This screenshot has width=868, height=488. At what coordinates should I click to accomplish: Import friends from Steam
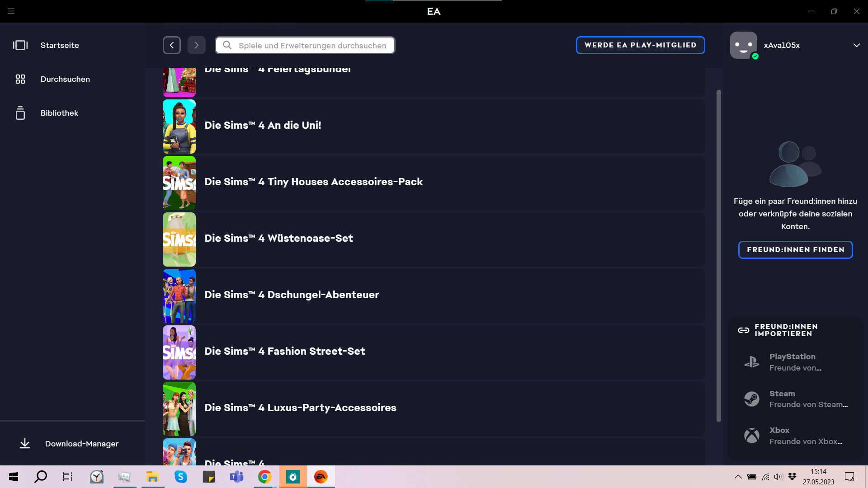click(x=796, y=399)
